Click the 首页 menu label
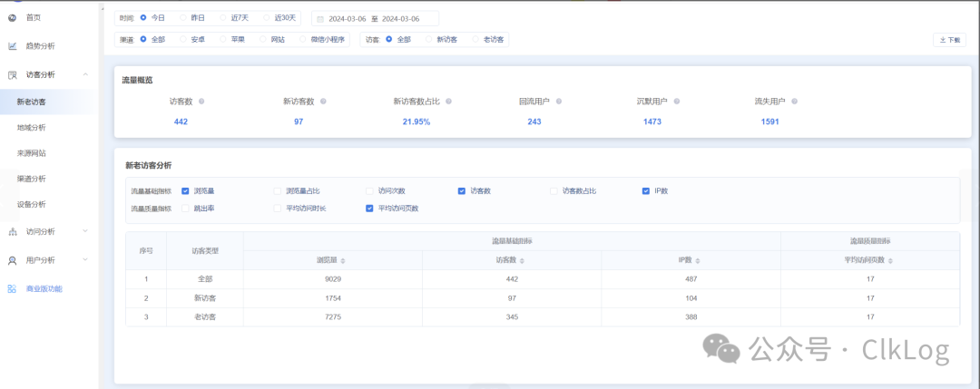The height and width of the screenshot is (389, 980). point(34,17)
